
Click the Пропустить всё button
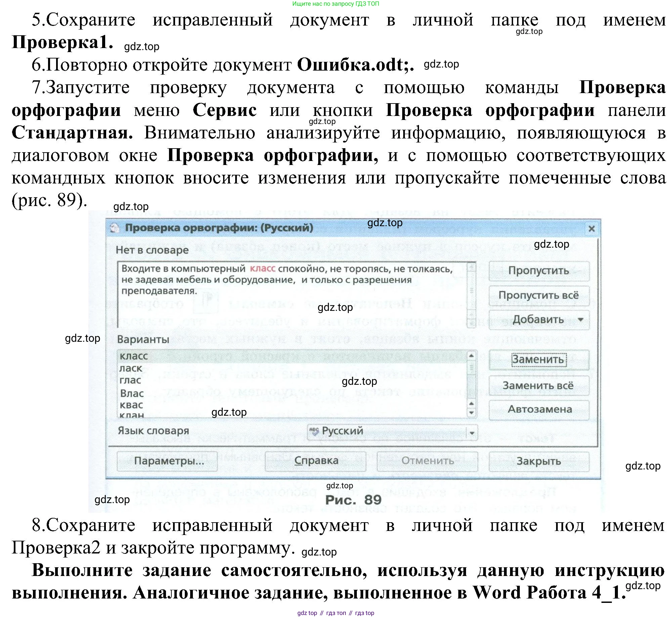pyautogui.click(x=539, y=295)
